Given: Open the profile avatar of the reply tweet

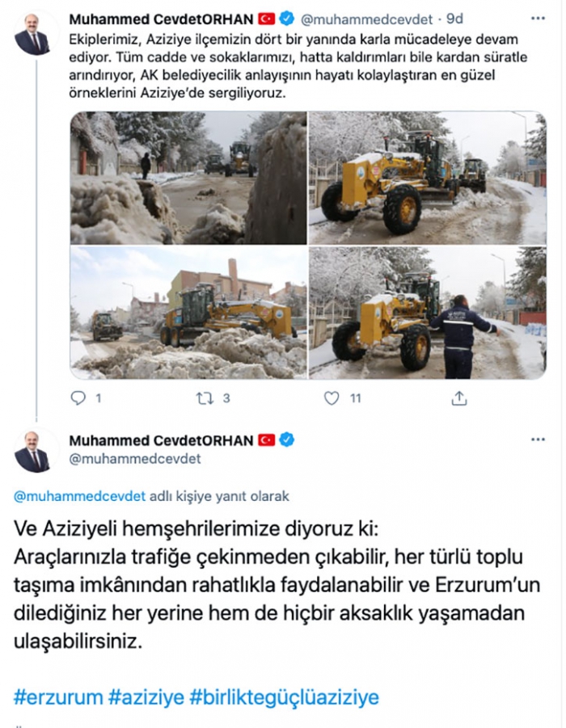Looking at the screenshot, I should tap(32, 452).
